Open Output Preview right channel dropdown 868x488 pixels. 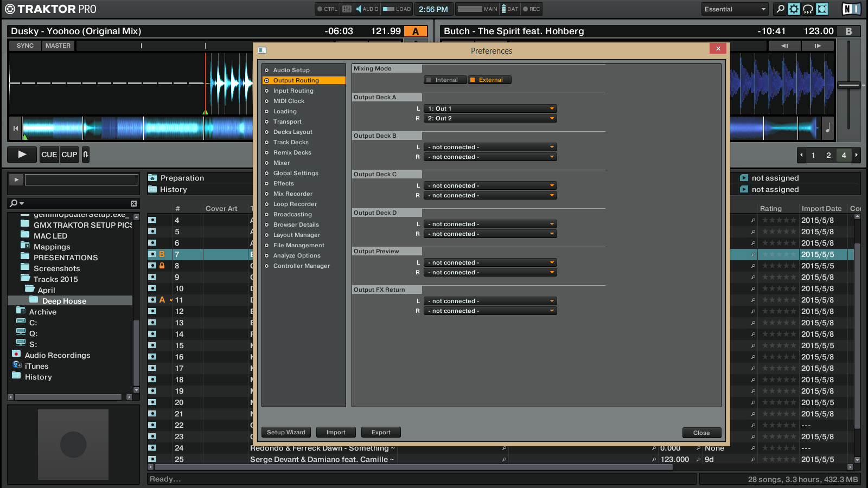490,272
